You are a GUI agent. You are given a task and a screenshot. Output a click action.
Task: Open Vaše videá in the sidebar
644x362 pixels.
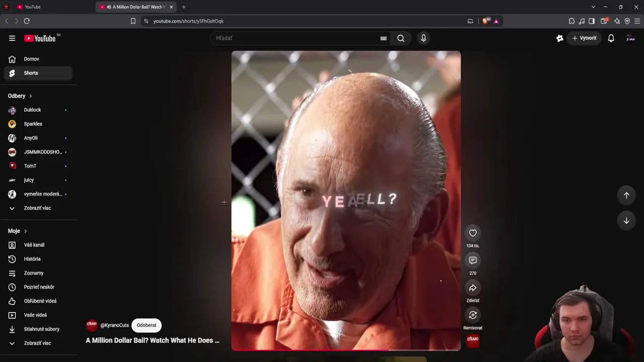(38, 315)
